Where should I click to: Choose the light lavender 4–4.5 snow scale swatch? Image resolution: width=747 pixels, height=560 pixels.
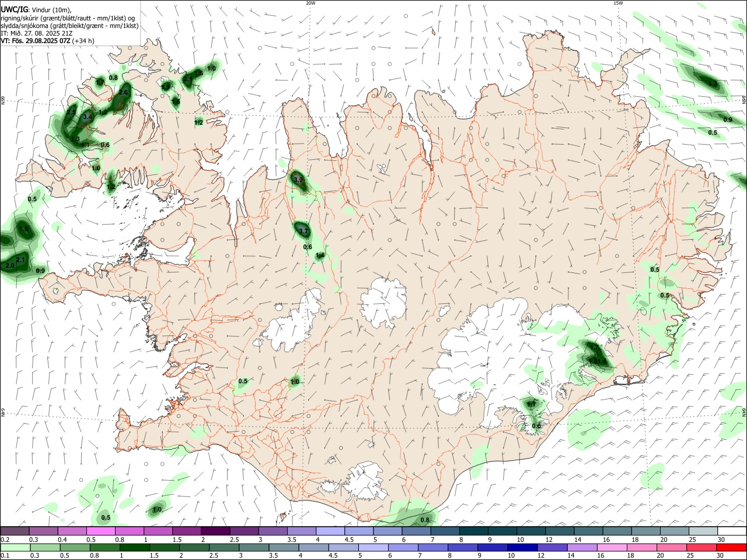[x=330, y=531]
